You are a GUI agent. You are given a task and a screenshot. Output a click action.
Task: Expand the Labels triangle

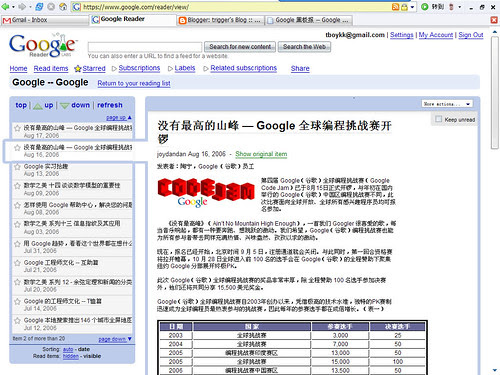[x=170, y=68]
